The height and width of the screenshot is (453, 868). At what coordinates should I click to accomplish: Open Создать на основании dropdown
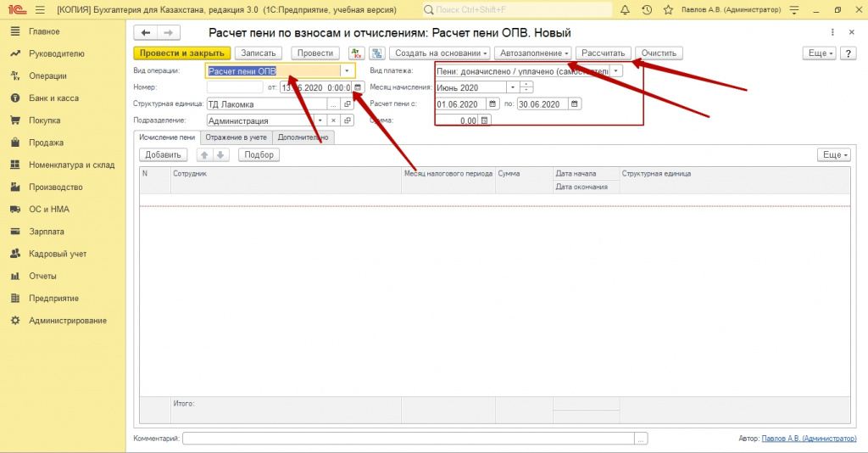(x=441, y=53)
